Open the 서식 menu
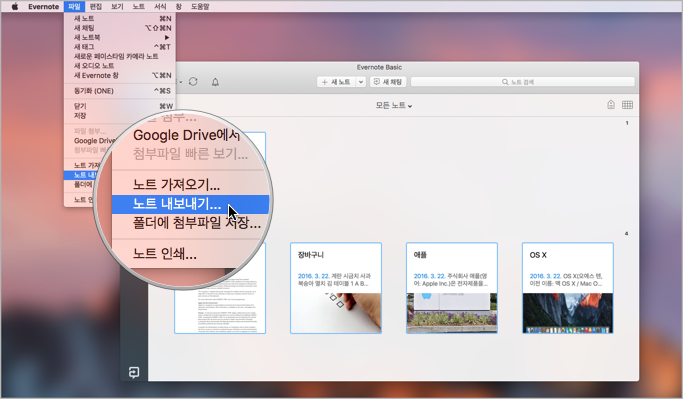 coord(160,7)
